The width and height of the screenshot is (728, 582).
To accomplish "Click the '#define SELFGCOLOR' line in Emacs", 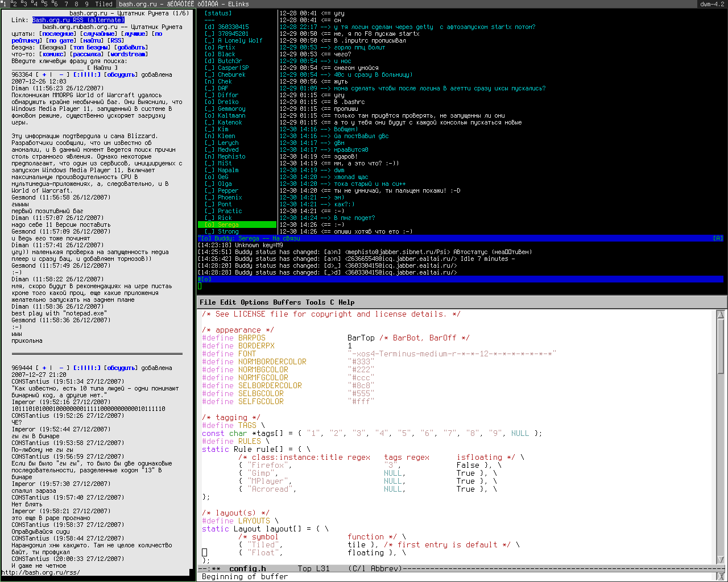I will point(288,401).
